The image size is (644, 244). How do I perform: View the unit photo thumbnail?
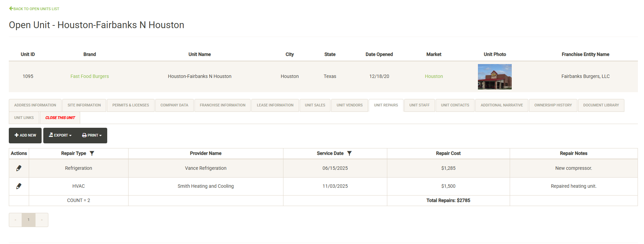(495, 77)
